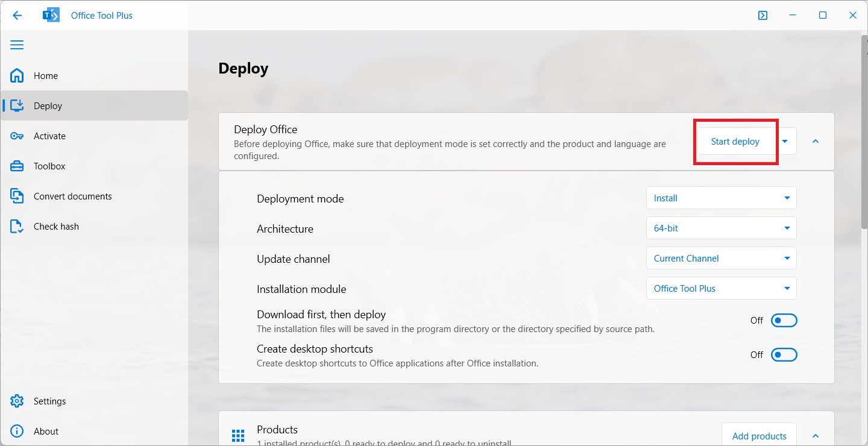Screen dimensions: 868x446
Task: Go to the Home page
Action: pyautogui.click(x=94, y=76)
